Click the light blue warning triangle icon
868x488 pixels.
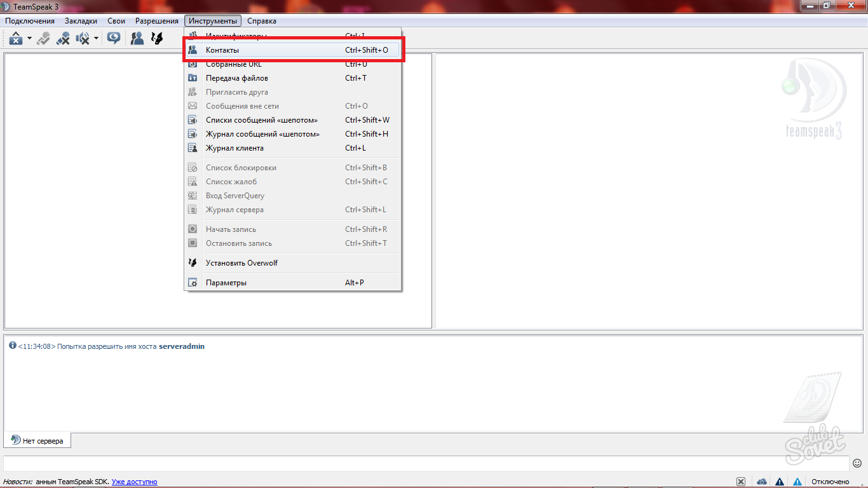797,482
